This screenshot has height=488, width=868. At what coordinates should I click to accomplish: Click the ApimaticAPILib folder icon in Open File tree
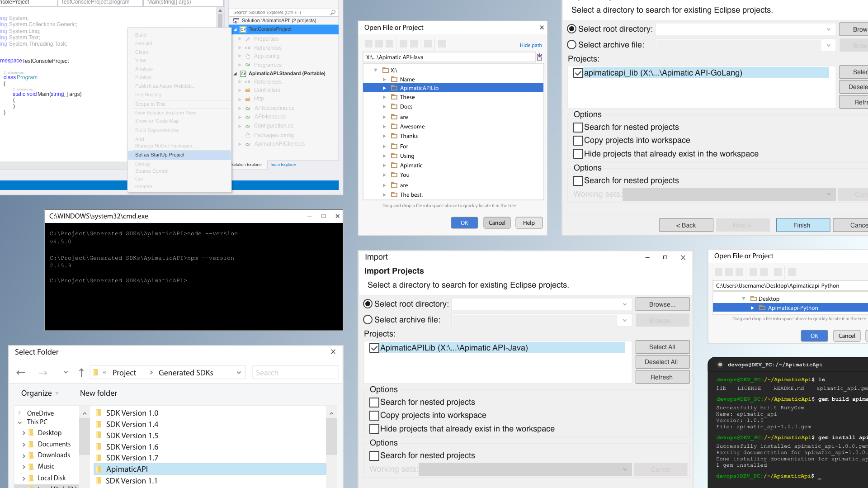coord(394,88)
